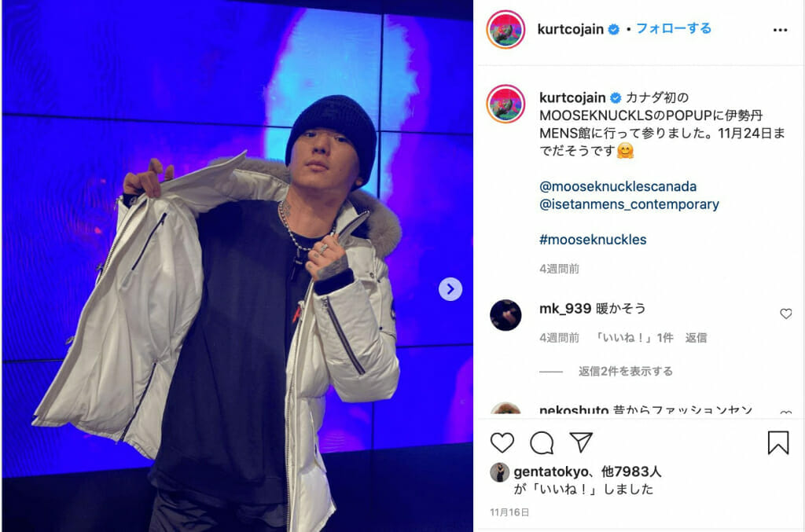
Task: Advance to next photo with arrow
Action: 450,289
